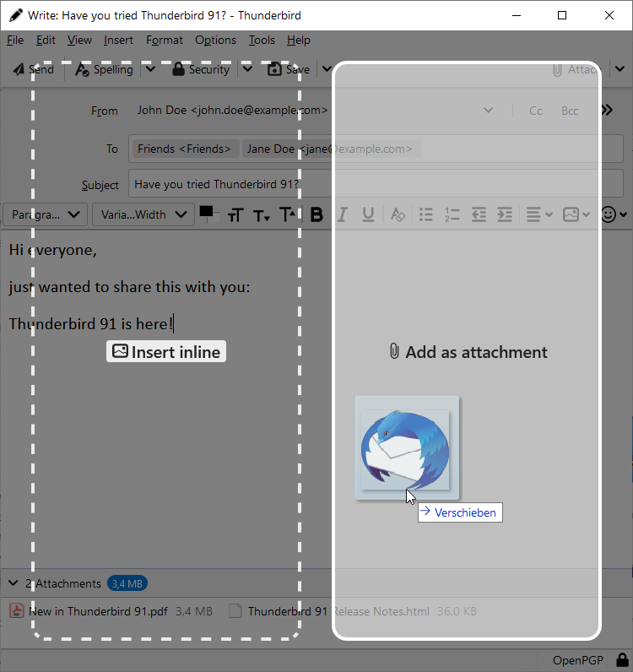This screenshot has height=672, width=633.
Task: Show more address field options
Action: (x=607, y=111)
